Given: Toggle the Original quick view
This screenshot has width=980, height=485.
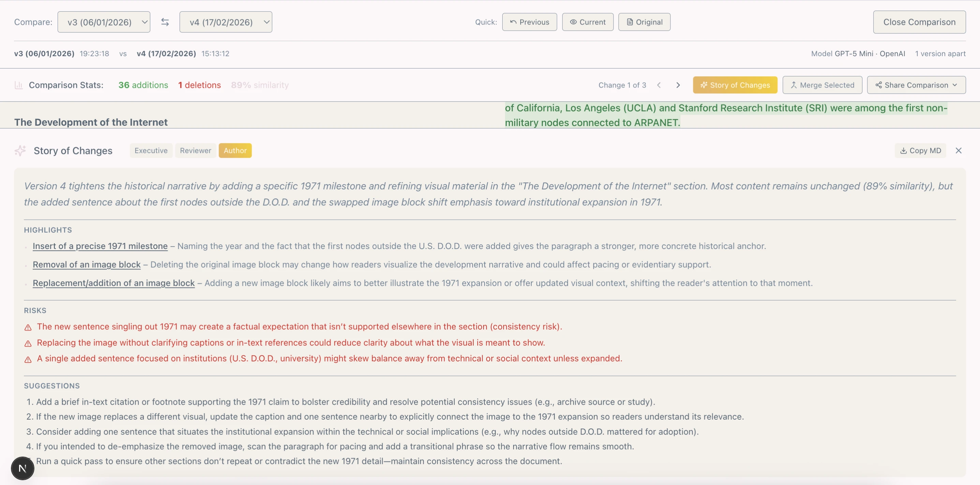Looking at the screenshot, I should coord(644,22).
